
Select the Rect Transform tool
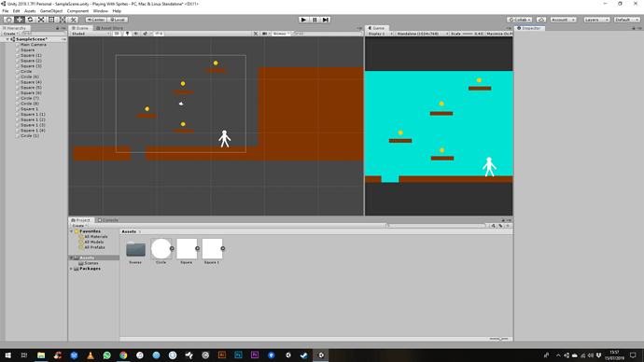pyautogui.click(x=51, y=20)
